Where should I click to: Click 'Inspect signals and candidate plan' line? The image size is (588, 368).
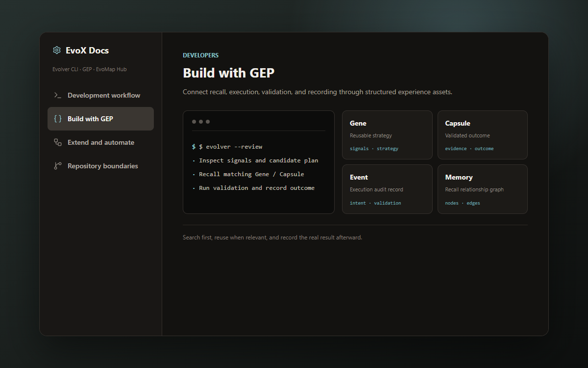coord(255,160)
